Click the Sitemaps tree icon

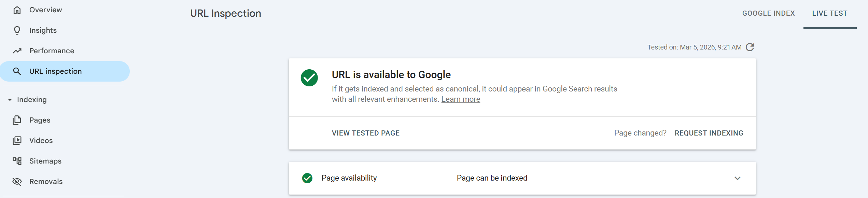pos(17,161)
